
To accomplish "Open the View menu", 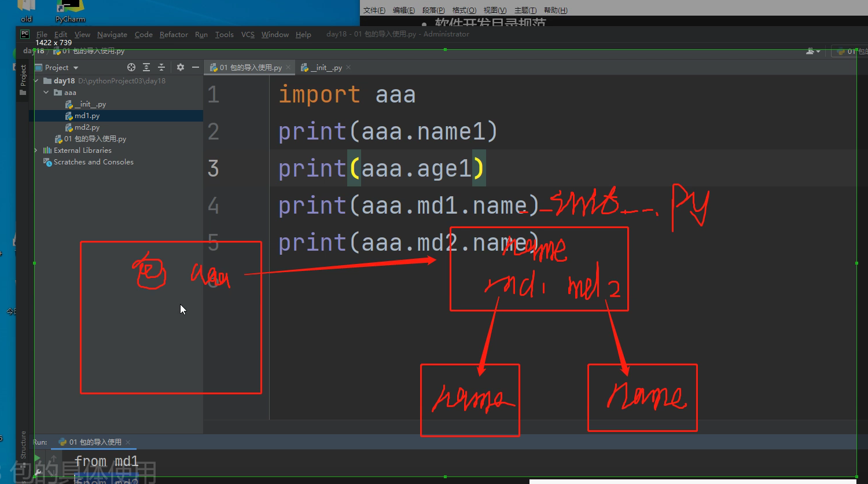I will click(x=82, y=35).
